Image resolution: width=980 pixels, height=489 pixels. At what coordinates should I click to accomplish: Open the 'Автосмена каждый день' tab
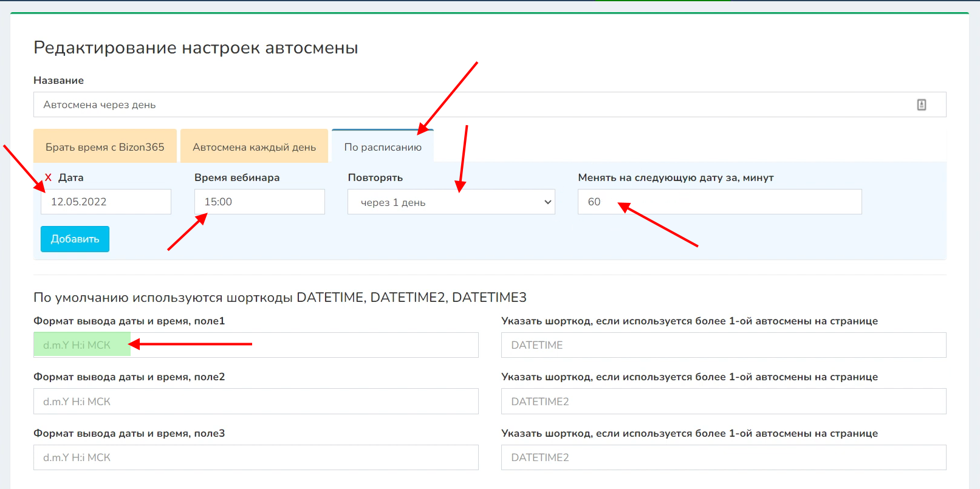254,146
